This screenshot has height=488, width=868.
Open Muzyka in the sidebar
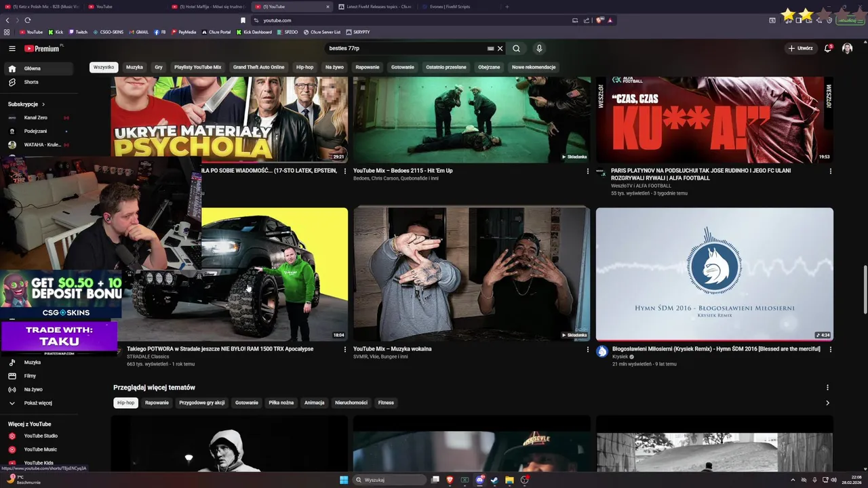coord(39,363)
